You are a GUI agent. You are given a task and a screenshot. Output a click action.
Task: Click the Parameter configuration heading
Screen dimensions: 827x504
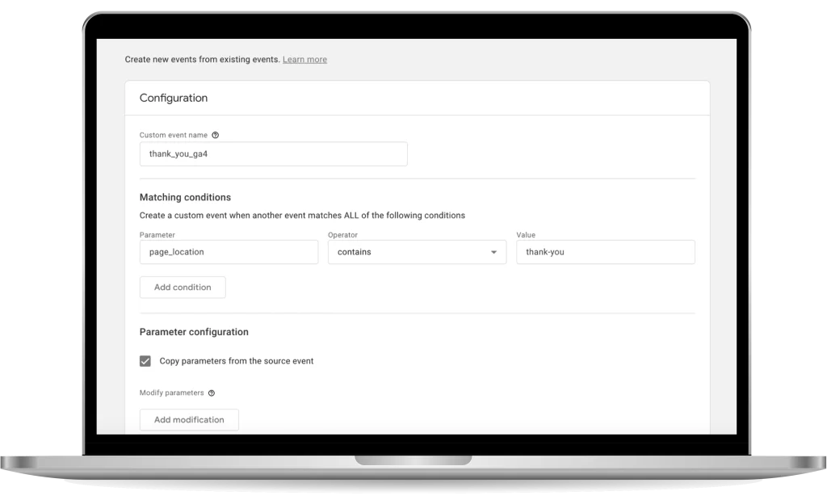[x=194, y=332]
